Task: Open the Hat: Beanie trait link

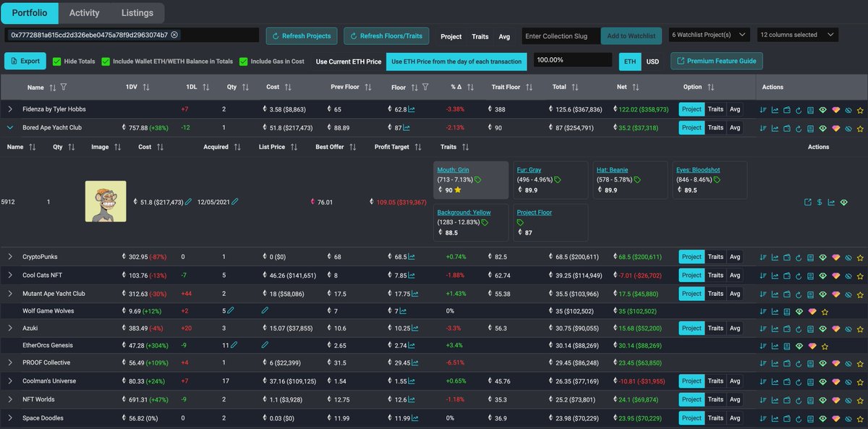Action: 611,169
